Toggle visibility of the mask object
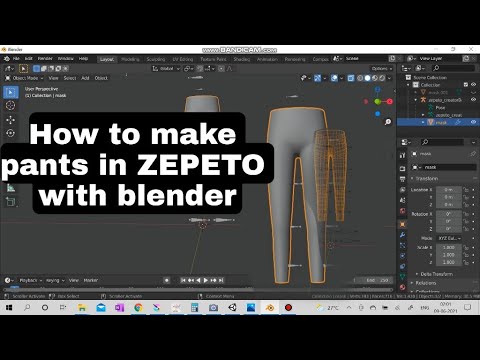480x360 pixels. (473, 122)
